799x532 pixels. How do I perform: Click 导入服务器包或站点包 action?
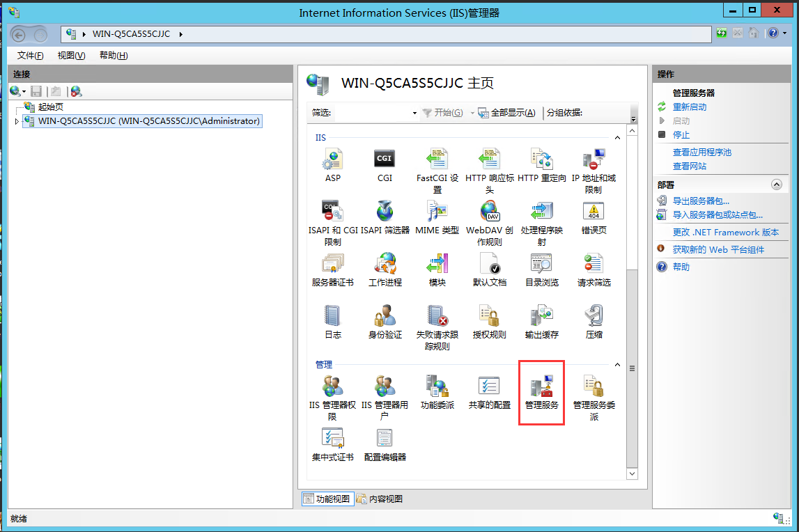pos(717,214)
